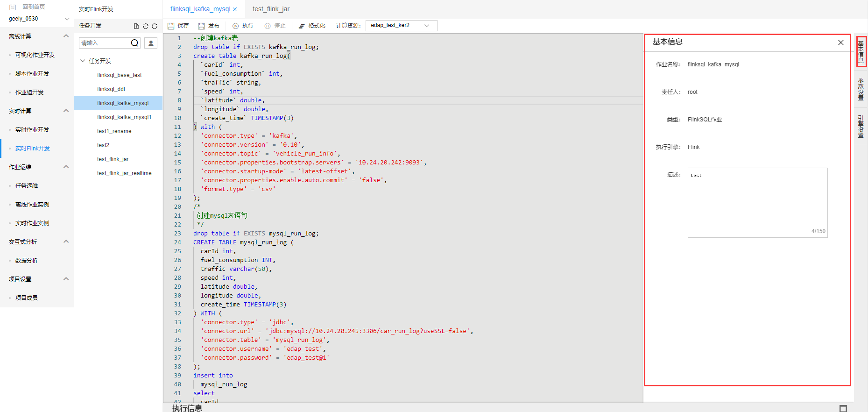Switch to the test_flink_jar editor tab
The height and width of the screenshot is (412, 868).
pyautogui.click(x=271, y=9)
